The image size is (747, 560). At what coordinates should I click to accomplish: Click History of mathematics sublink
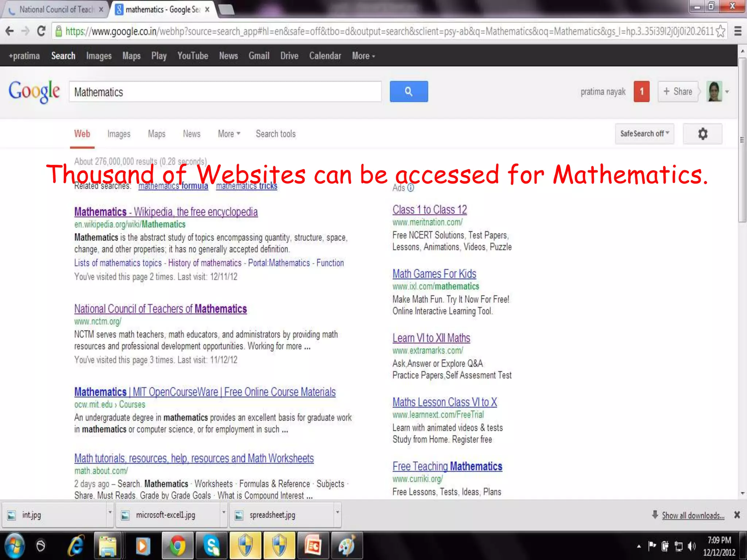coord(205,263)
